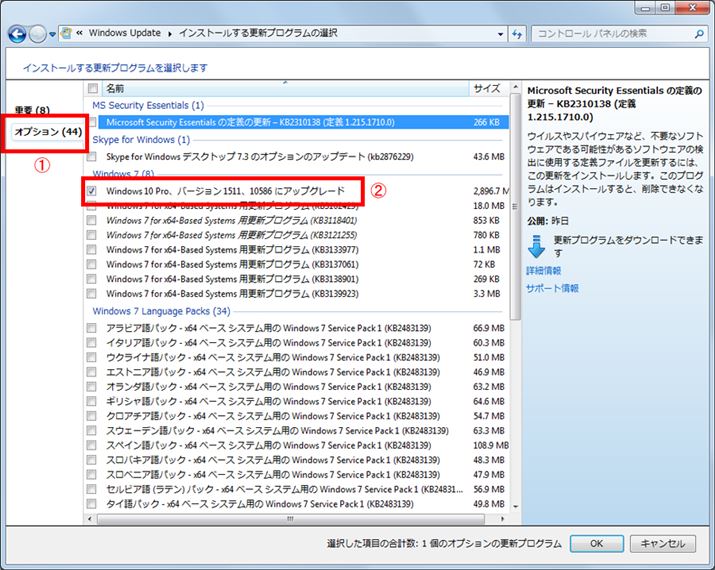Screen dimensions: 715x570
Task: Select the オランダ語パック row text
Action: tap(269, 387)
